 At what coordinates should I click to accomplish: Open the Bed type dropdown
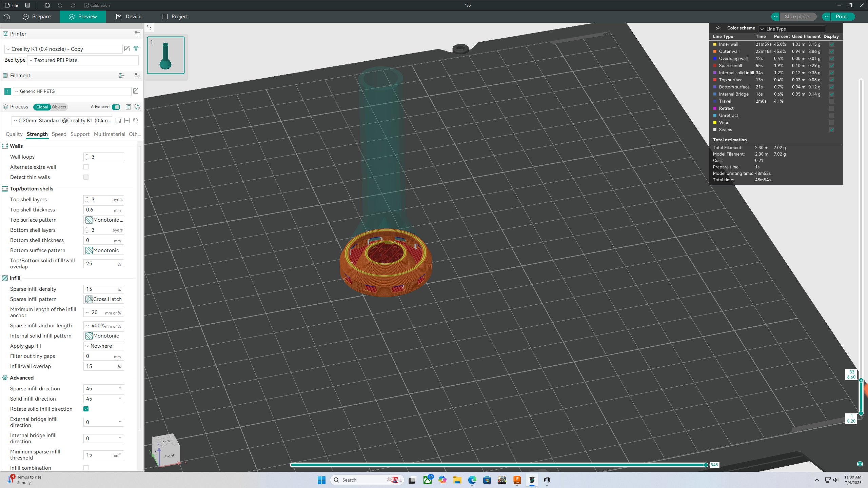coord(83,60)
